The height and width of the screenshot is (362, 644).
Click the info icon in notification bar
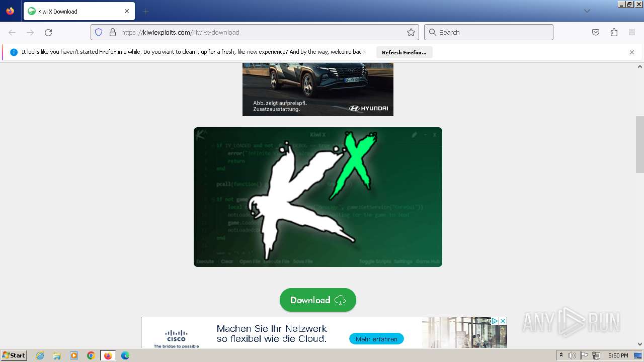[14, 52]
